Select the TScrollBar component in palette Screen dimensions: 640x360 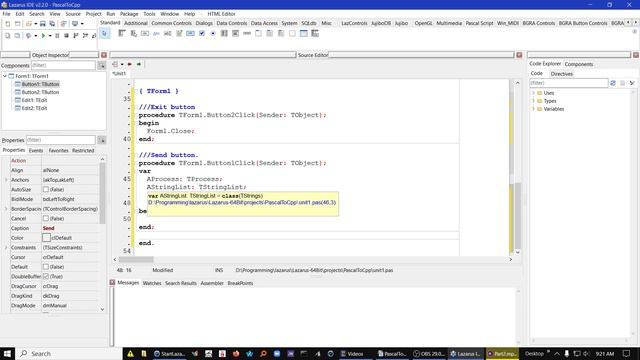click(x=247, y=33)
